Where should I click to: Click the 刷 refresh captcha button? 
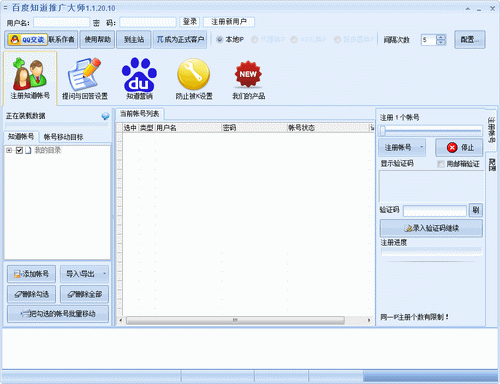(x=476, y=210)
